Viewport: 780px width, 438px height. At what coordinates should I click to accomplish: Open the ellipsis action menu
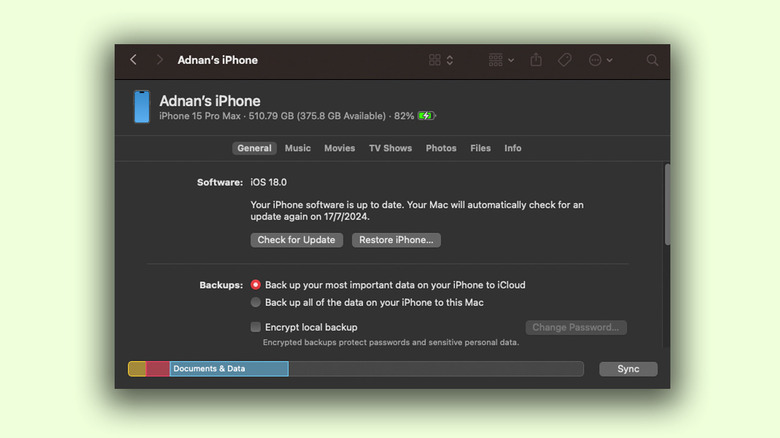[x=600, y=60]
